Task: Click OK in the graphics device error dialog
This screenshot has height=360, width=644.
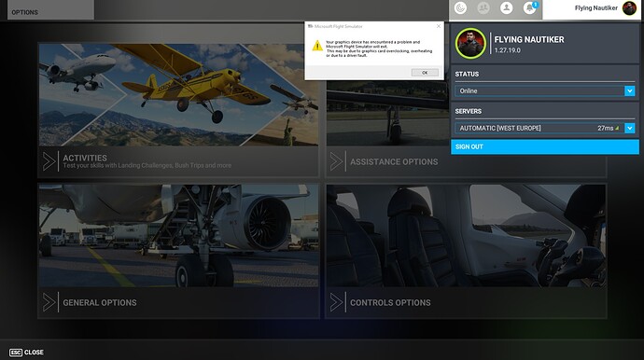Action: point(425,72)
